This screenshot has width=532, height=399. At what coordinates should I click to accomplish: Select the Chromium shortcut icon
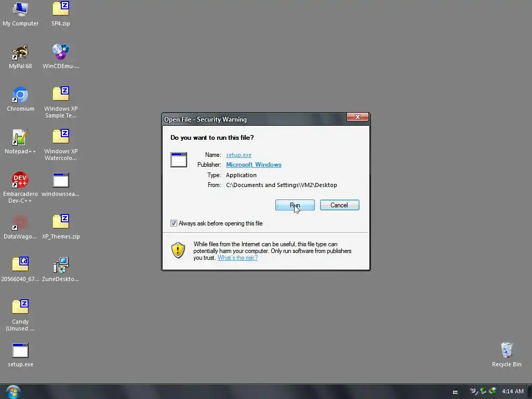pyautogui.click(x=20, y=99)
